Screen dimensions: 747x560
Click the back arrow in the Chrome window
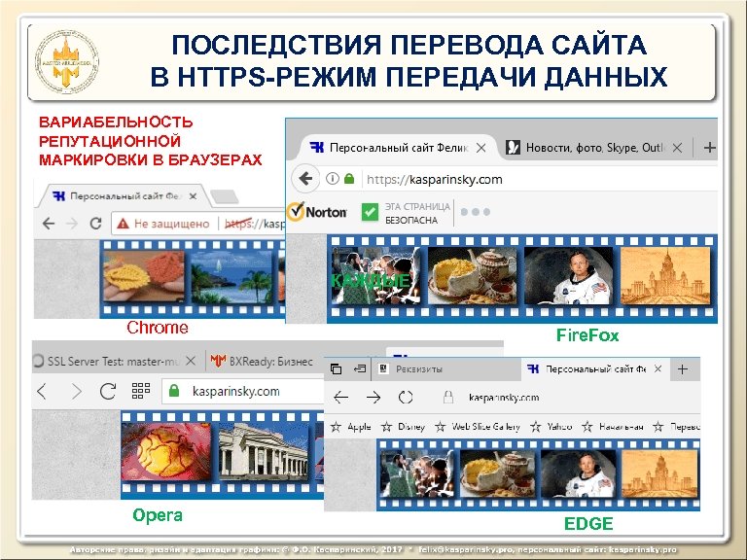(49, 224)
